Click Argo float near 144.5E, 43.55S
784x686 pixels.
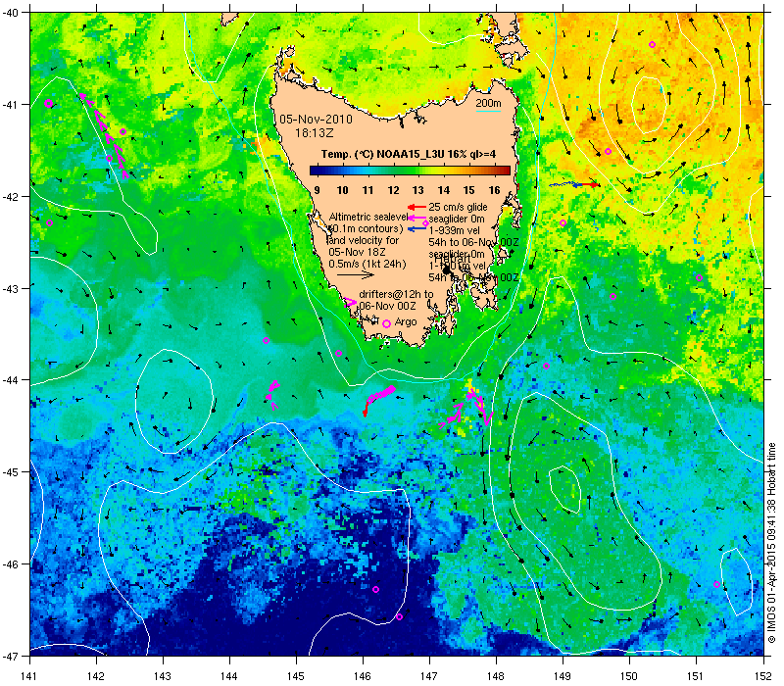(266, 340)
